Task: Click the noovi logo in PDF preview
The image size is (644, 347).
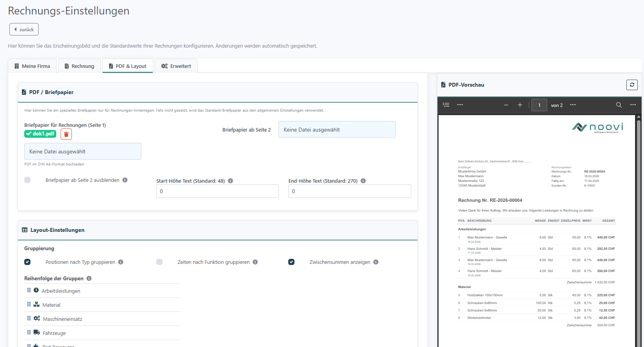Action: (598, 127)
